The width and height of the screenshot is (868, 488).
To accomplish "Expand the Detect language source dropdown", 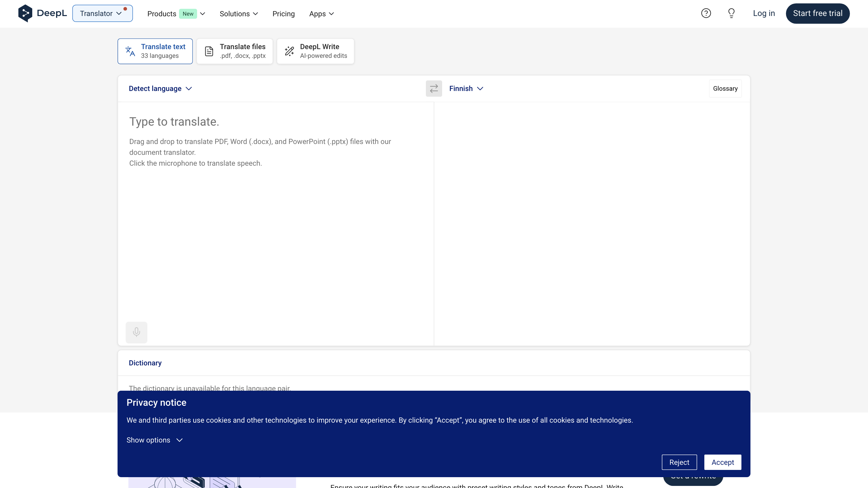I will (160, 88).
